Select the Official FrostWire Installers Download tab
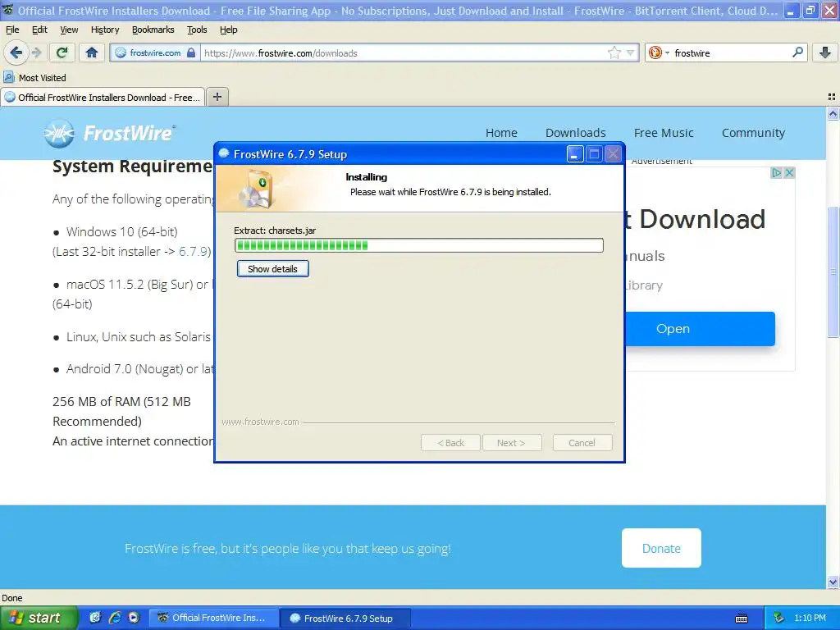 coord(103,97)
